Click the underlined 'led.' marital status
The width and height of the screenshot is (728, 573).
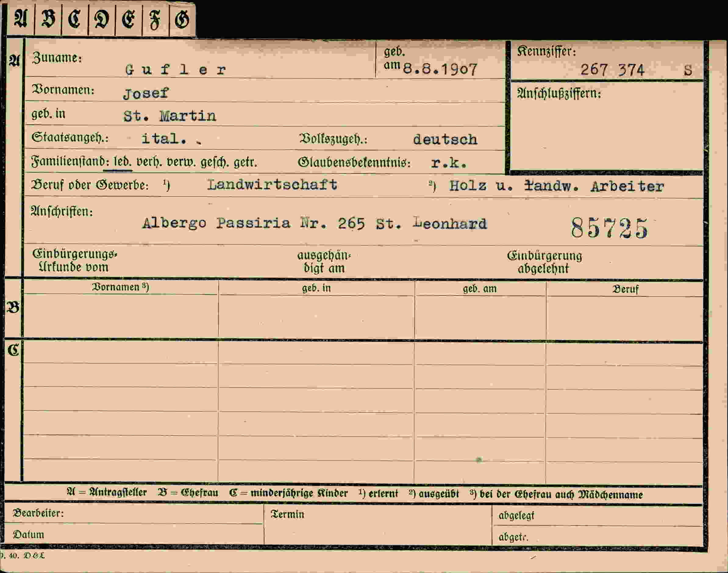(x=122, y=162)
